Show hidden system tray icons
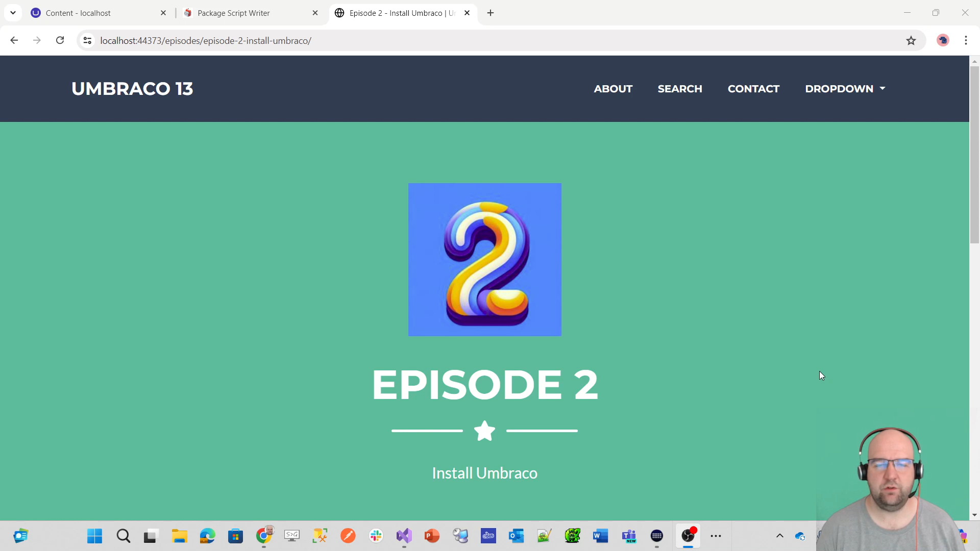Viewport: 980px width, 551px height. click(x=779, y=536)
